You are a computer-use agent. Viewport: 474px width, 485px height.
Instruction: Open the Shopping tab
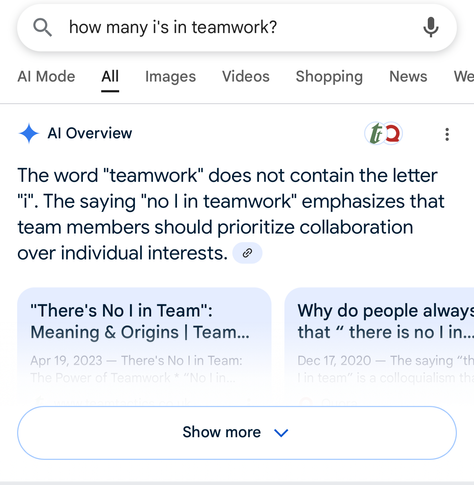click(x=329, y=77)
